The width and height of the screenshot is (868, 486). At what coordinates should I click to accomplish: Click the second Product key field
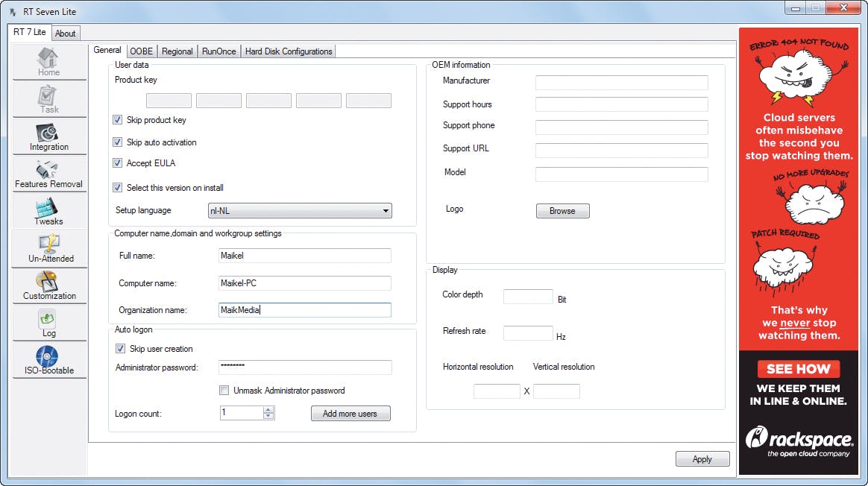coord(218,101)
